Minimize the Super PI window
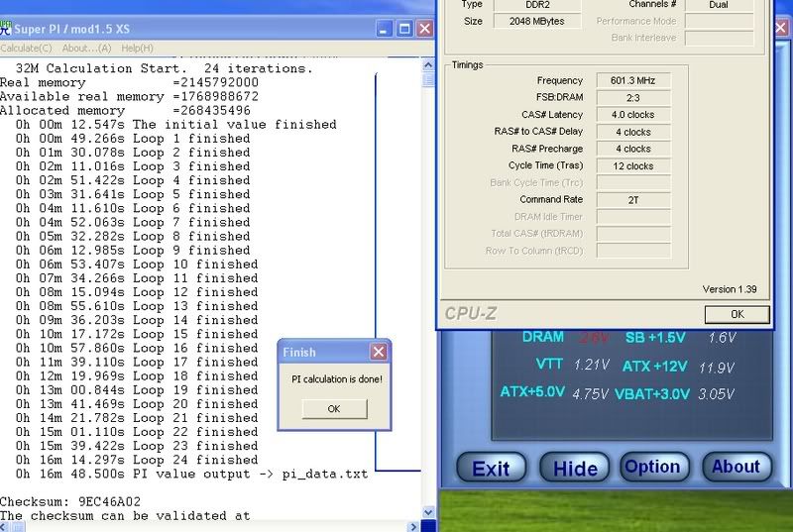Screen dimensions: 793x532 point(384,29)
